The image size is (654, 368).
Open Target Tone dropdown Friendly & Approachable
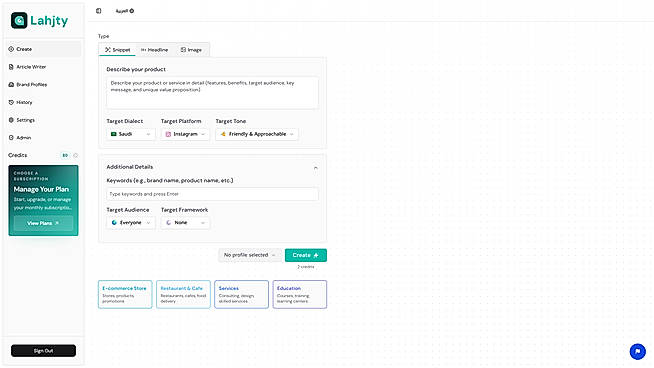(257, 134)
